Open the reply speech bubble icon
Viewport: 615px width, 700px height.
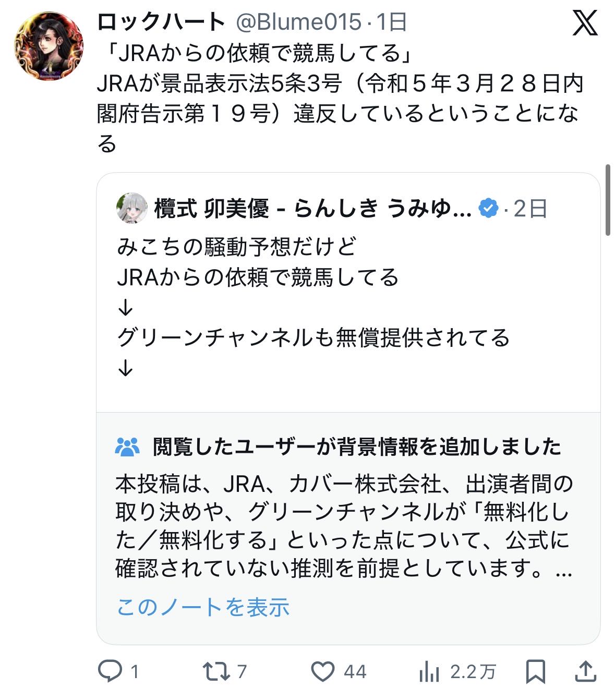110,671
